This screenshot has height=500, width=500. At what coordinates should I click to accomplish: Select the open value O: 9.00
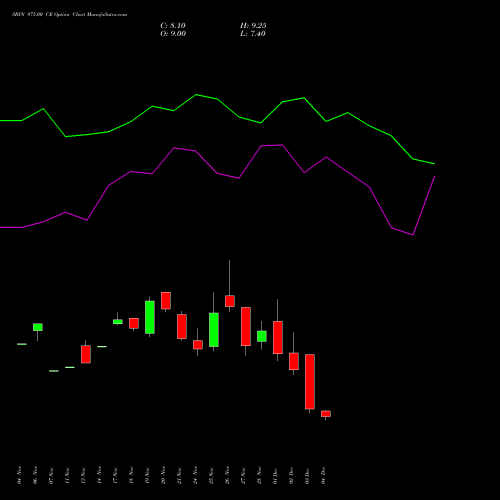pyautogui.click(x=173, y=34)
